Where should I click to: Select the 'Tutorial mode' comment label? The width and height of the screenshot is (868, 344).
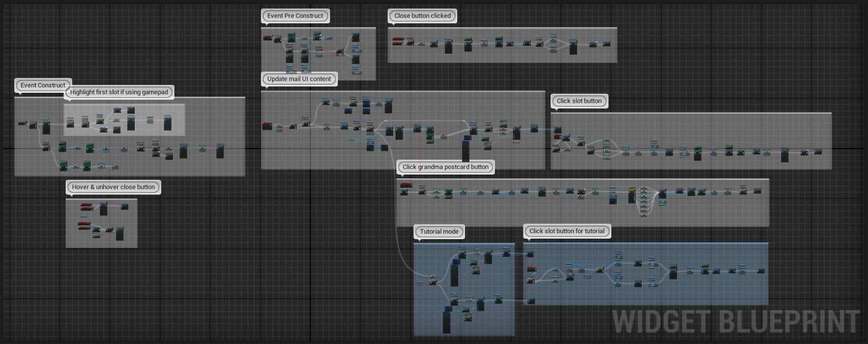tap(439, 231)
